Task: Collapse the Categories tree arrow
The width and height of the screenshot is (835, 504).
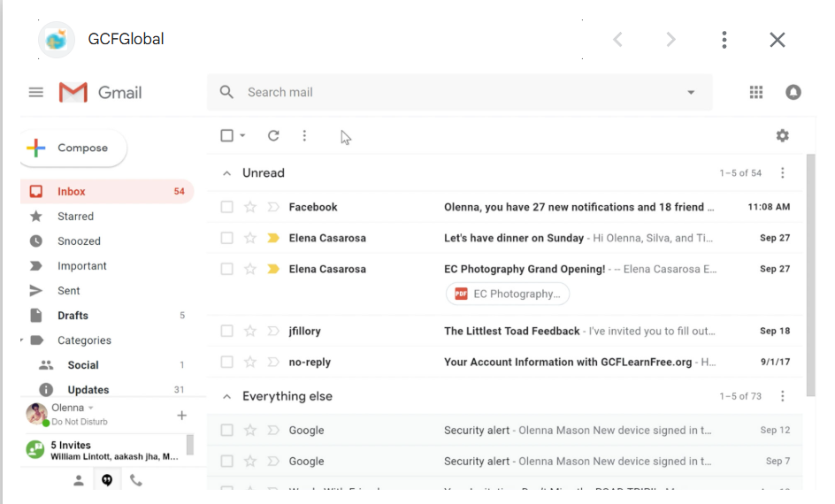Action: (22, 340)
